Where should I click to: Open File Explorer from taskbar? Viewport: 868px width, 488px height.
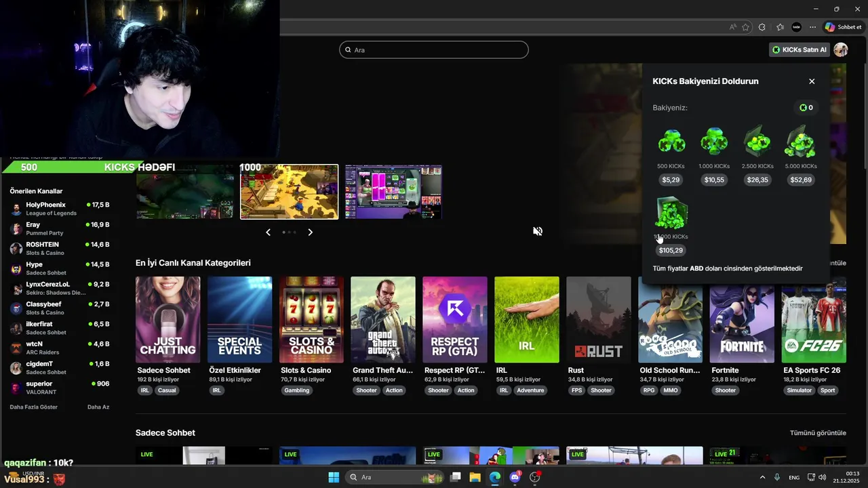475,477
